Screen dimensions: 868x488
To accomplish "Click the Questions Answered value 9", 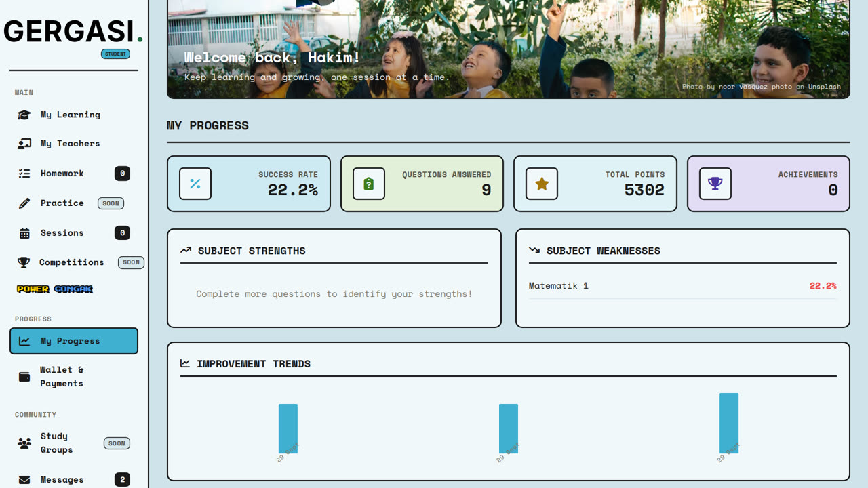I will (x=486, y=190).
